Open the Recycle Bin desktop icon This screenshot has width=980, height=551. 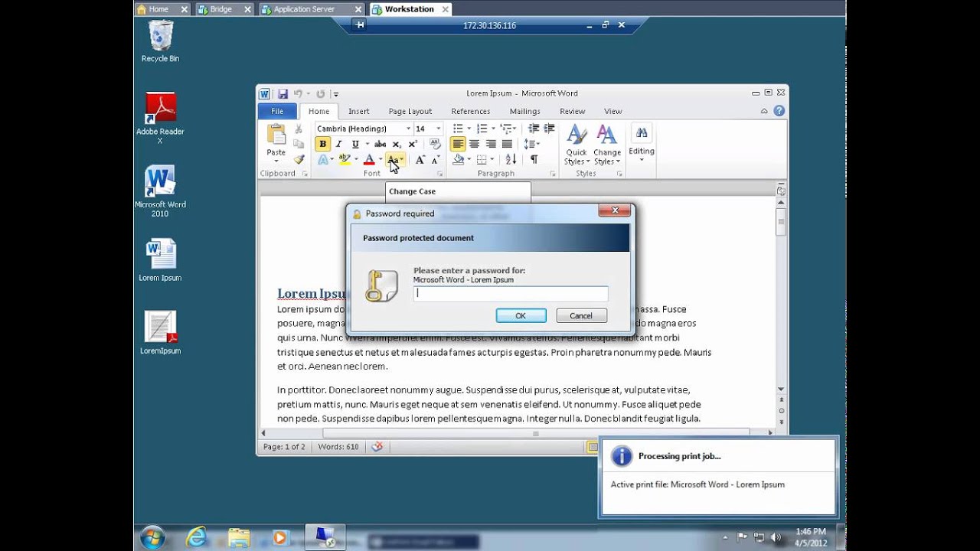(160, 41)
